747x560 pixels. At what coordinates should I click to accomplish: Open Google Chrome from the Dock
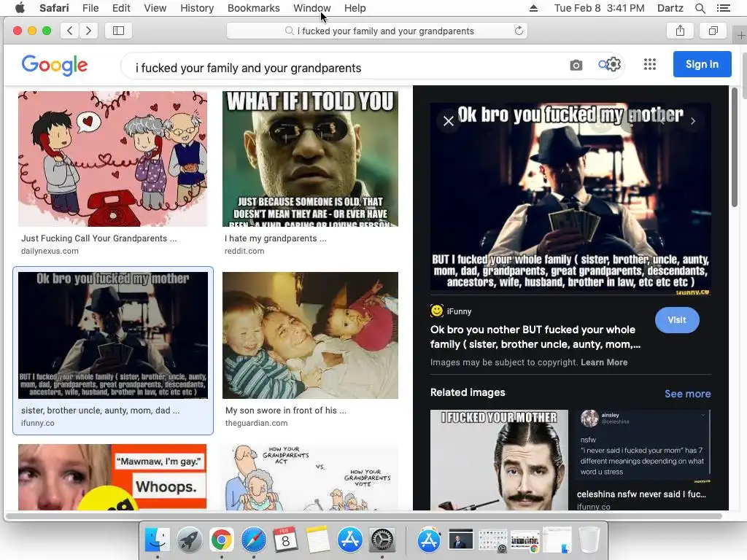[x=222, y=540]
